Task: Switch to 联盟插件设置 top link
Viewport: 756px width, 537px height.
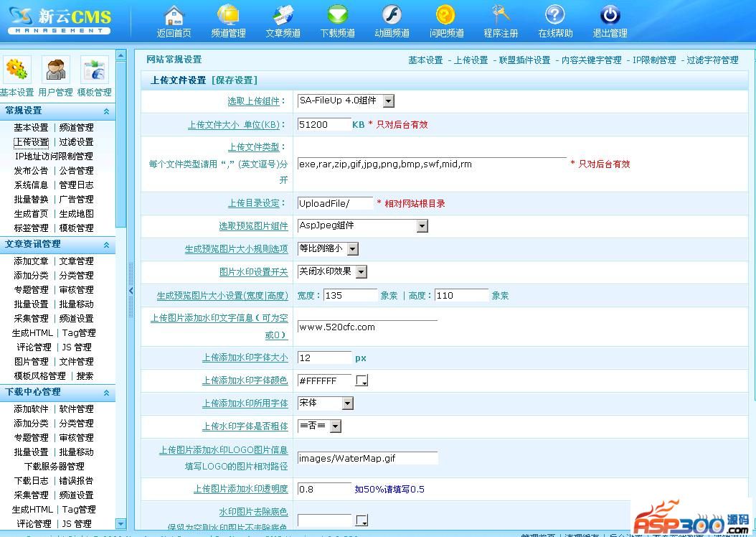Action: (x=524, y=60)
